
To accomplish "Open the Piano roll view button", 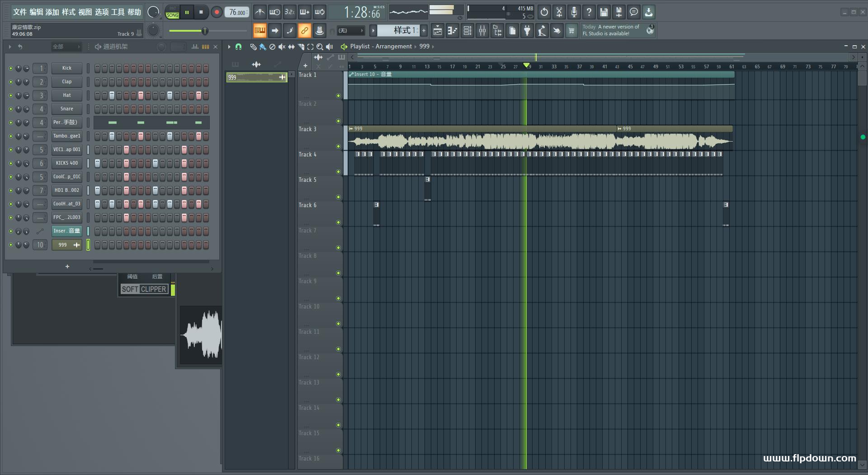I will pyautogui.click(x=453, y=31).
